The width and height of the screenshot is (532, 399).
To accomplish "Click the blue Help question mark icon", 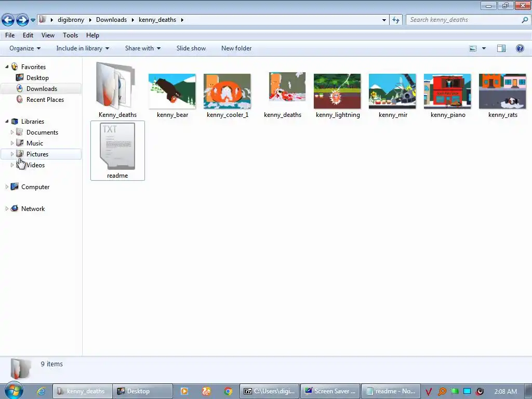I will point(520,48).
